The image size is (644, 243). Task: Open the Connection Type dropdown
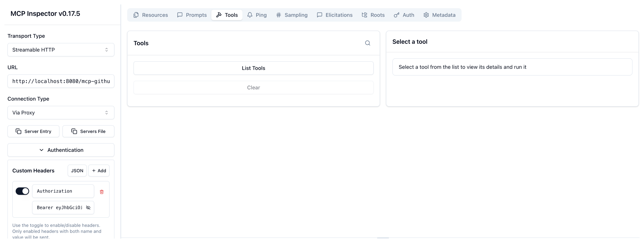[61, 112]
